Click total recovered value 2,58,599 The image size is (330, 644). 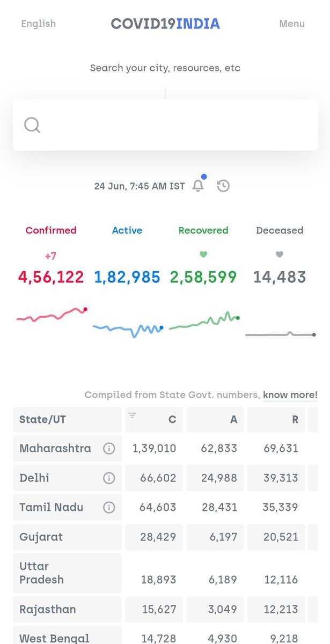point(203,277)
